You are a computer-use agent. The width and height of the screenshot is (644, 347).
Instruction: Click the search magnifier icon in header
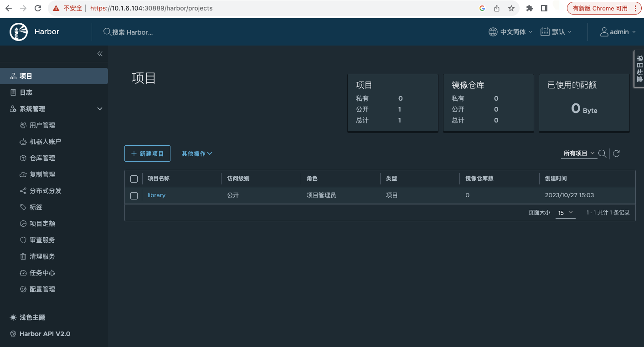coord(107,32)
